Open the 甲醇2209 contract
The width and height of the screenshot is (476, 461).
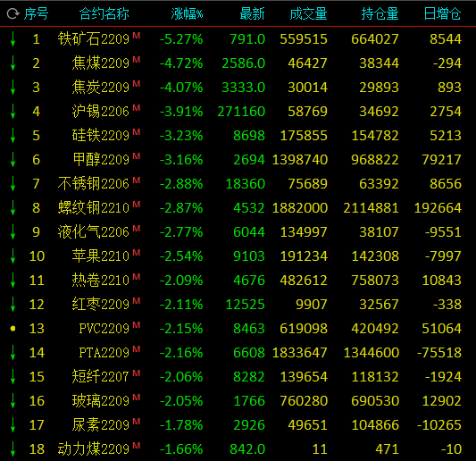pos(101,159)
